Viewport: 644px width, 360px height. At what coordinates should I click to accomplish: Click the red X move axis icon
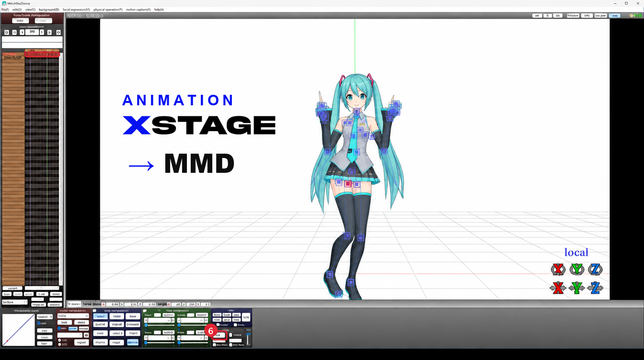558,288
